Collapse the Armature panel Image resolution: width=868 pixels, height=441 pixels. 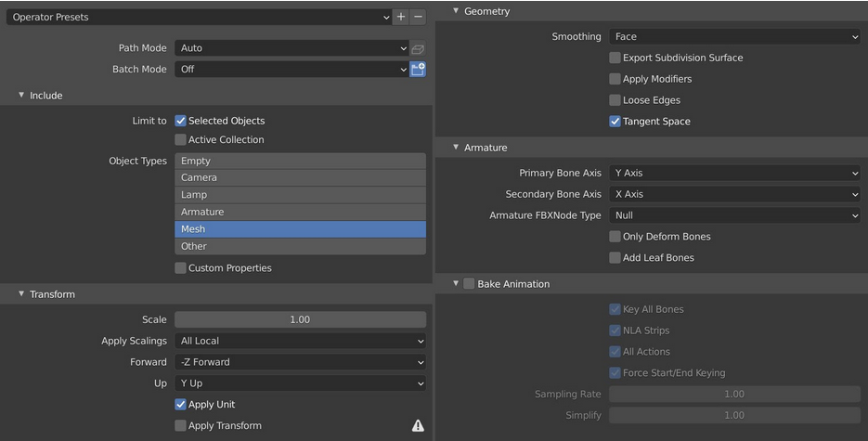click(456, 148)
